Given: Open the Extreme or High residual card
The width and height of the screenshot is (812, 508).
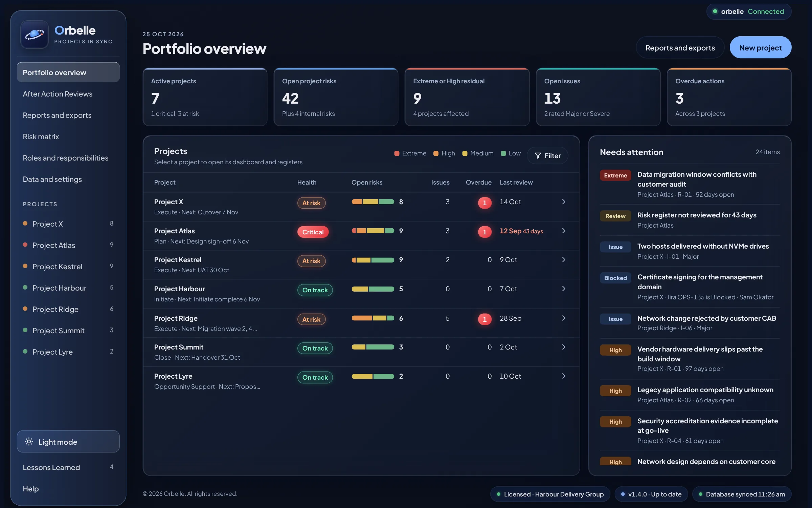Looking at the screenshot, I should coord(467,97).
